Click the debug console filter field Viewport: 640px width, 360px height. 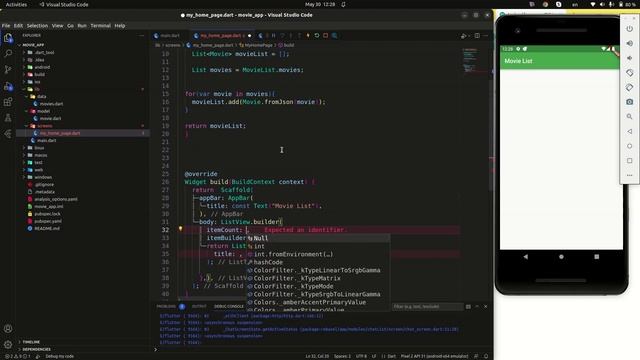427,307
